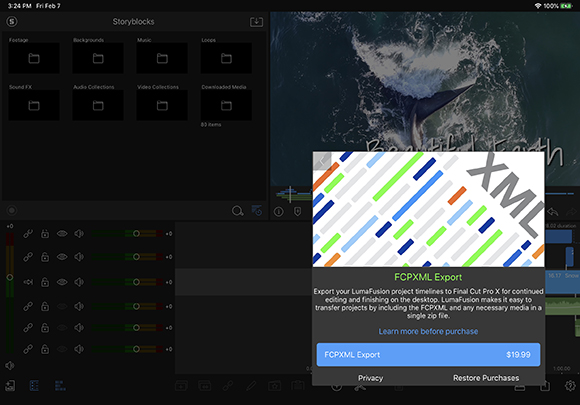Open the Music folder
The height and width of the screenshot is (405, 580).
[x=162, y=58]
